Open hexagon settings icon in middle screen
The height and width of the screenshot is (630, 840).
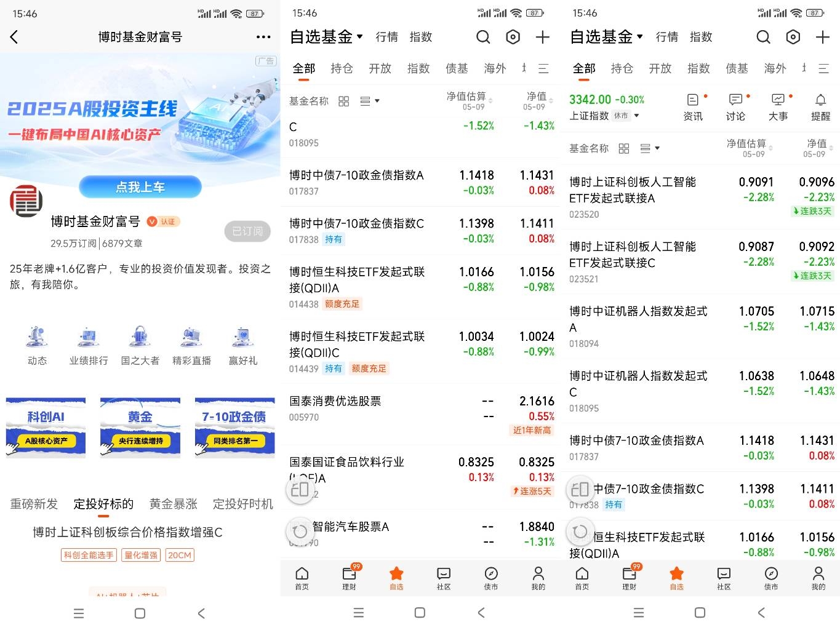coord(513,37)
